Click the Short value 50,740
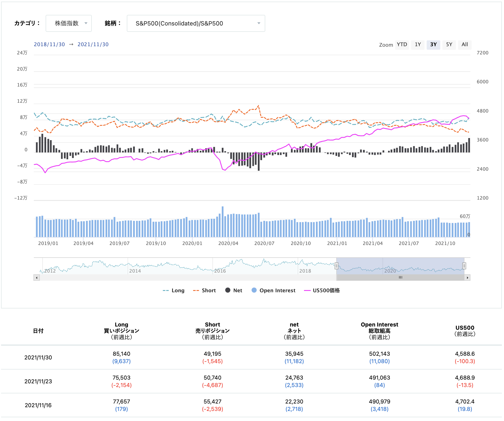Screen dimensions: 504x421 point(212,378)
